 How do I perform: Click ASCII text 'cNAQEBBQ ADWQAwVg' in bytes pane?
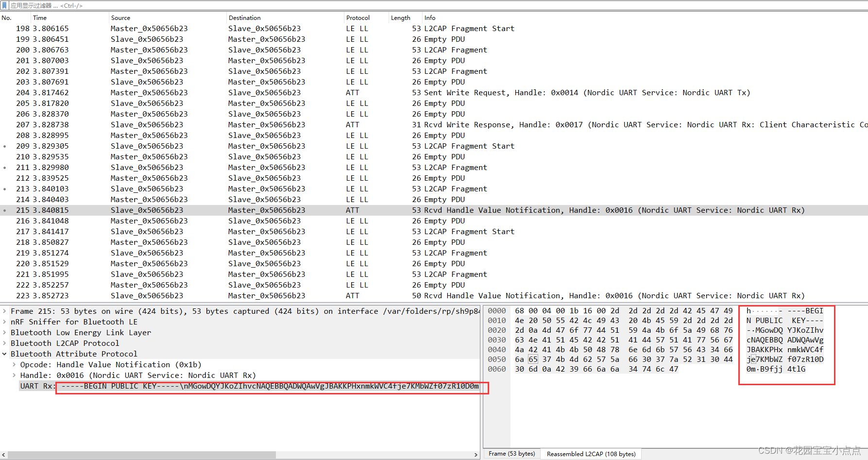point(785,340)
